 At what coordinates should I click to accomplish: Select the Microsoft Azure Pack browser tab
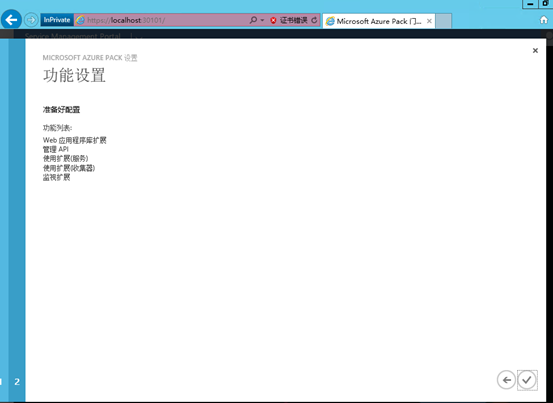click(x=379, y=21)
